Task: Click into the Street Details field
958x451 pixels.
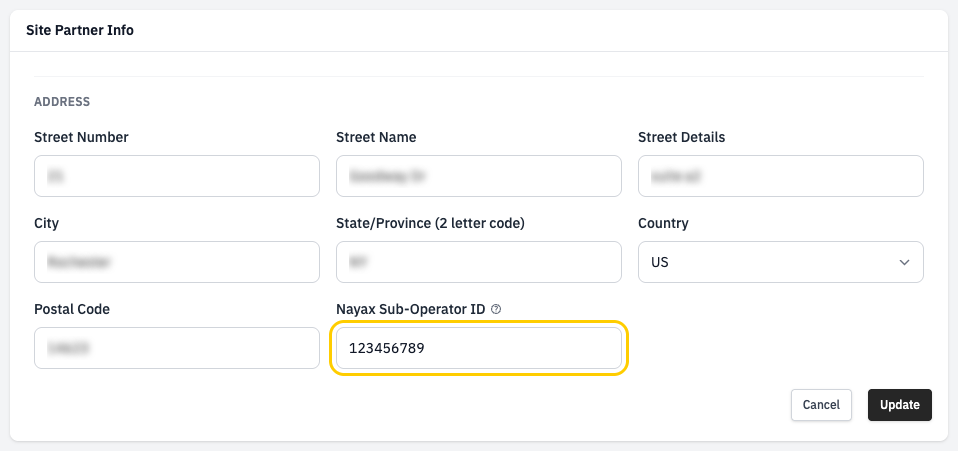Action: (x=781, y=176)
